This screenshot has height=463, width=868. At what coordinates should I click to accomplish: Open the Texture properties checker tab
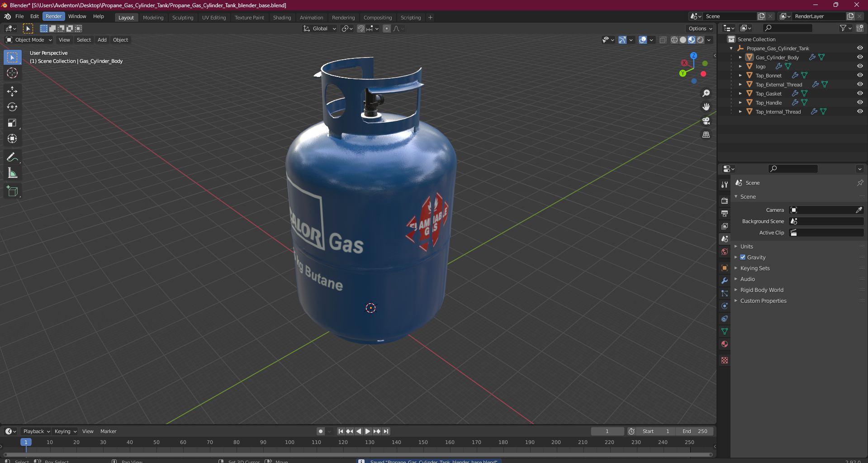725,360
